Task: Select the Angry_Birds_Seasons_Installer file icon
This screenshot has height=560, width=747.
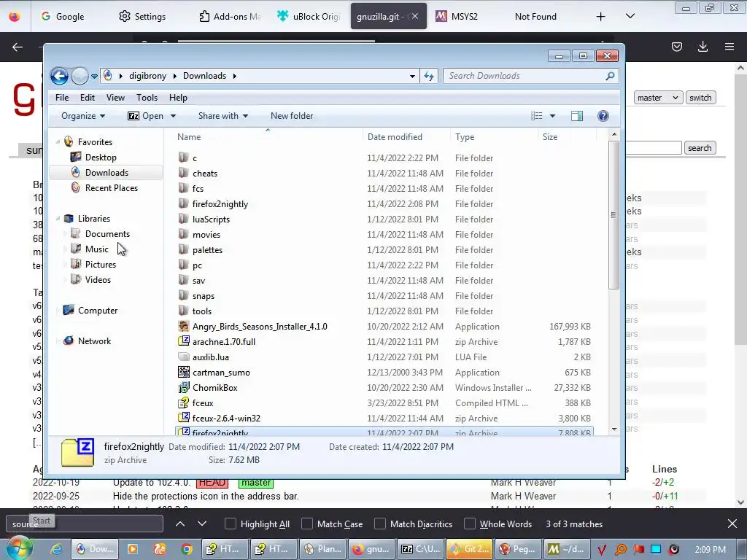Action: click(183, 326)
